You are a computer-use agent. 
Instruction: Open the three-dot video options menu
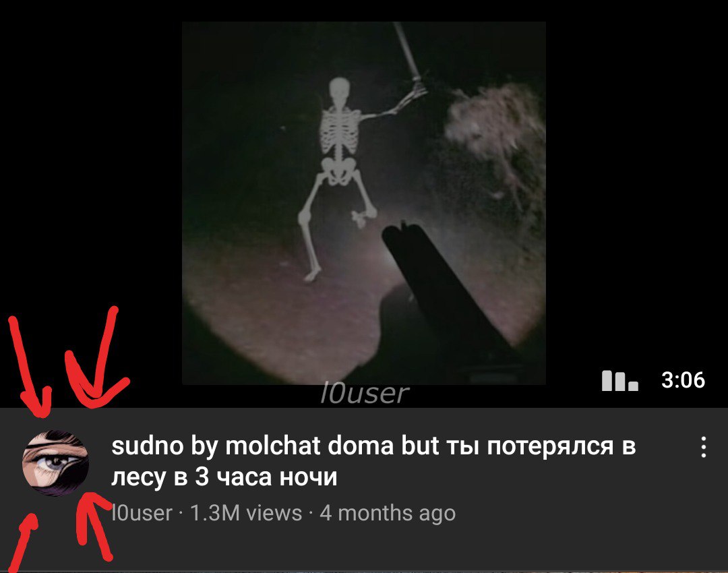coord(704,447)
